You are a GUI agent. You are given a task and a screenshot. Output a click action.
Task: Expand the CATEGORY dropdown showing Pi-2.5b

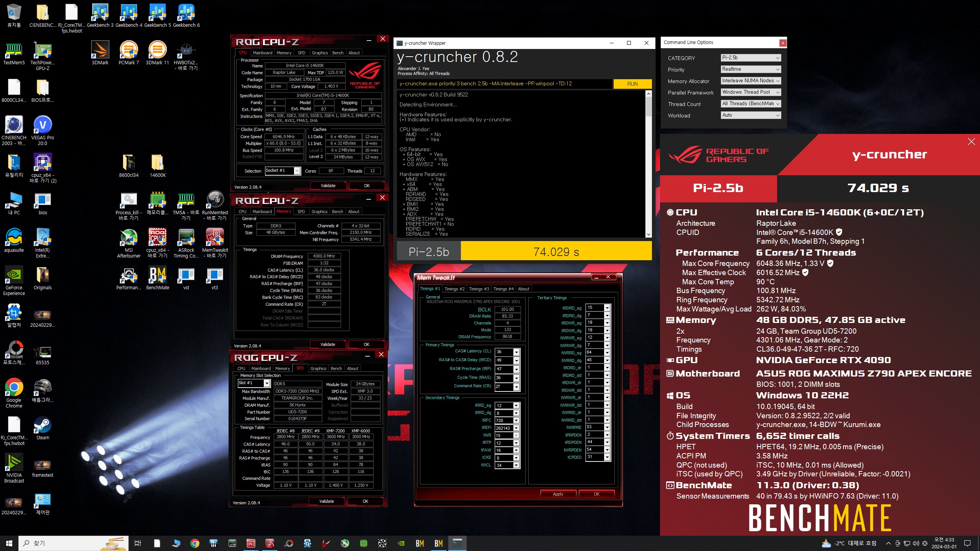tap(751, 58)
